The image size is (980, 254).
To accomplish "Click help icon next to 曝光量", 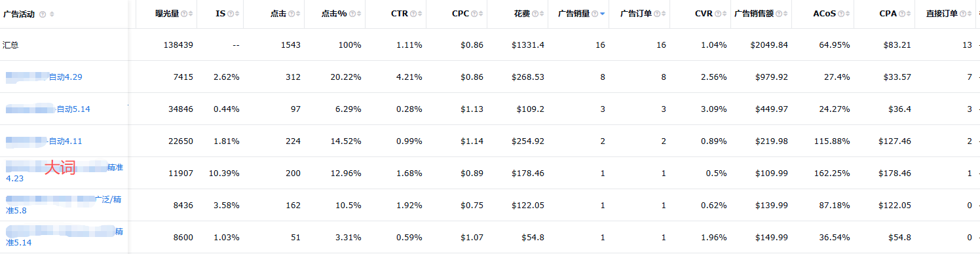I will [183, 14].
